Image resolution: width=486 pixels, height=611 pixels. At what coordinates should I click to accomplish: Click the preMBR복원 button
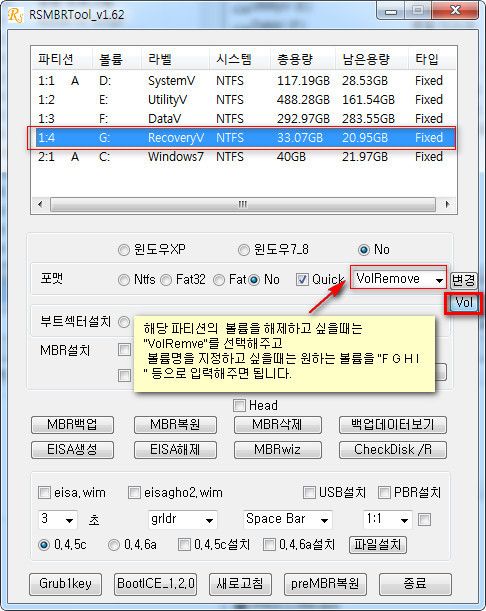(x=325, y=584)
